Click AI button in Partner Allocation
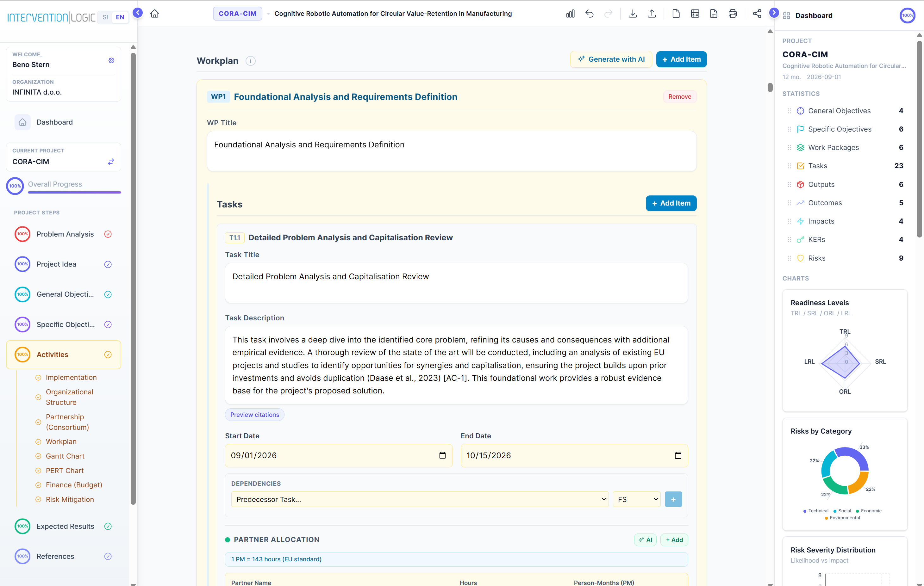 click(646, 540)
